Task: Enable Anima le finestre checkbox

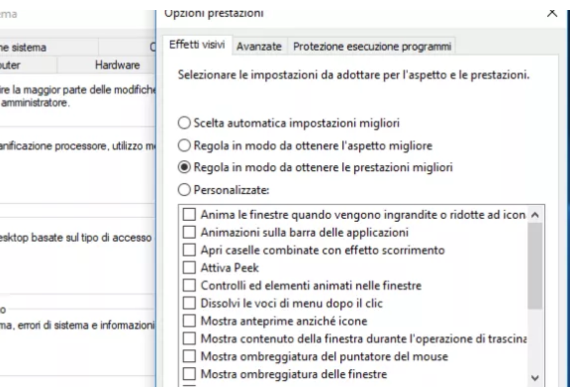Action: click(189, 214)
